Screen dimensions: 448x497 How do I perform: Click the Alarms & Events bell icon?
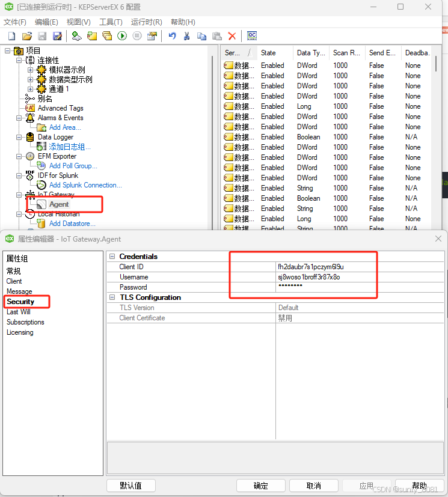[30, 118]
